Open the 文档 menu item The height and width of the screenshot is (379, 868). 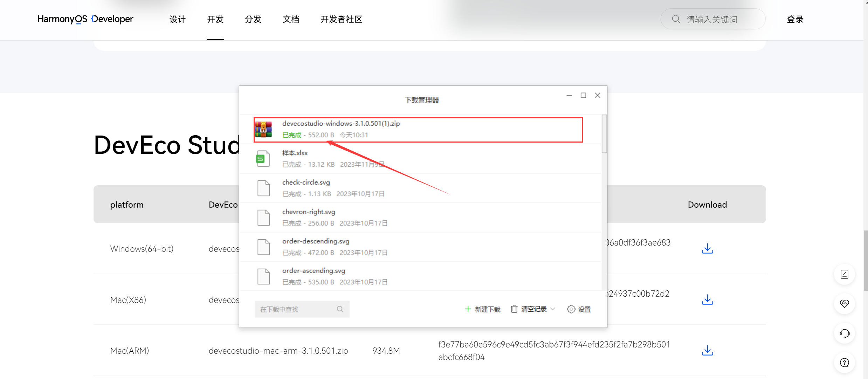[291, 19]
